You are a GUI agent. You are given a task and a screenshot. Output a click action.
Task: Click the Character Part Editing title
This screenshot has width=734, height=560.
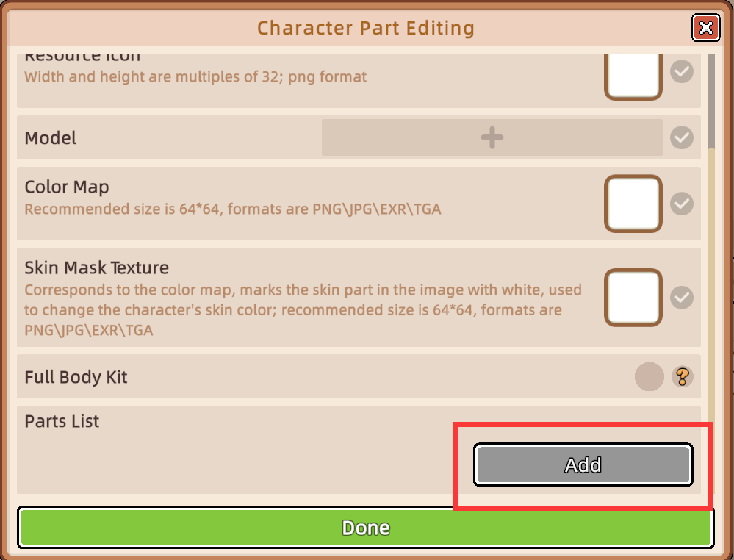point(366,29)
